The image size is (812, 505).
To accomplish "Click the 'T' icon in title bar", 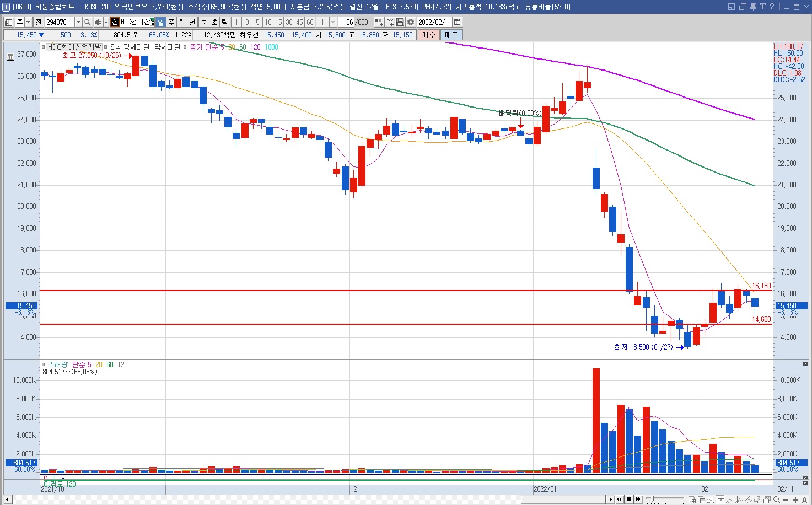I will point(763,7).
